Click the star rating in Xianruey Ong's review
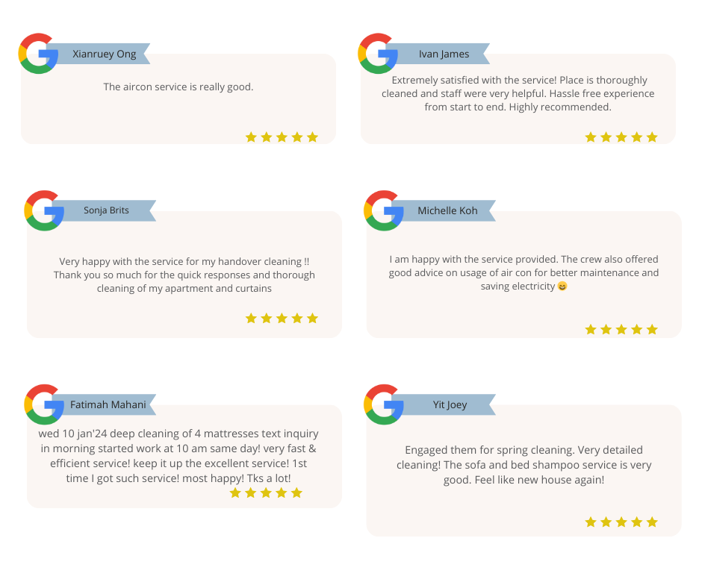702x588 pixels. coord(282,137)
